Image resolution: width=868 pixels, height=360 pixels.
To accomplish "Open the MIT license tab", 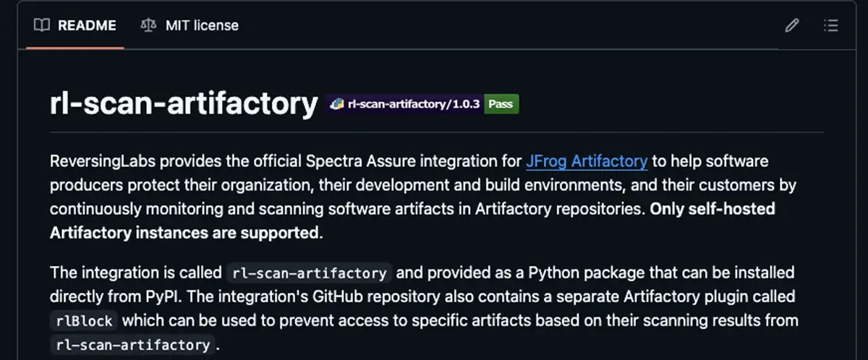I will point(190,25).
